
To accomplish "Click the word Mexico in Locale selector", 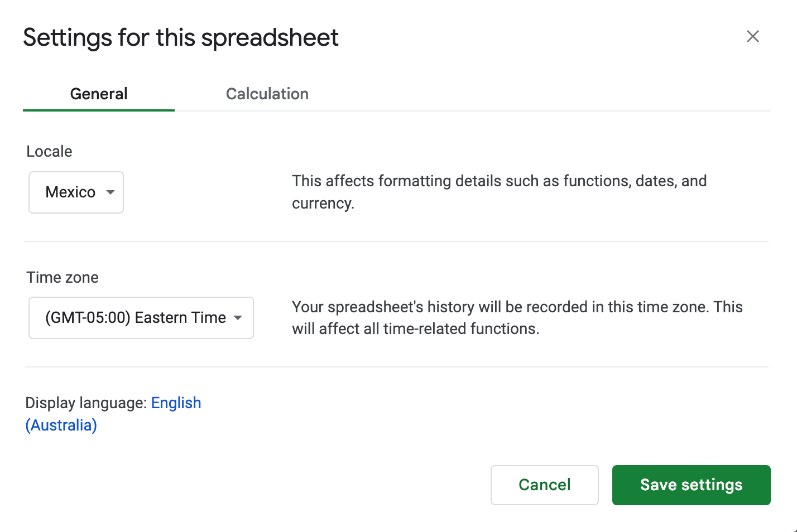I will click(x=70, y=192).
